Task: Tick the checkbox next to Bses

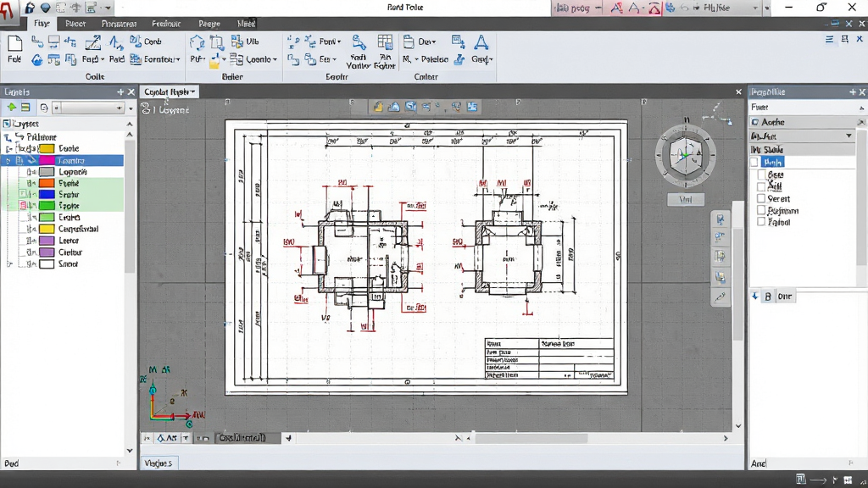Action: tap(761, 175)
